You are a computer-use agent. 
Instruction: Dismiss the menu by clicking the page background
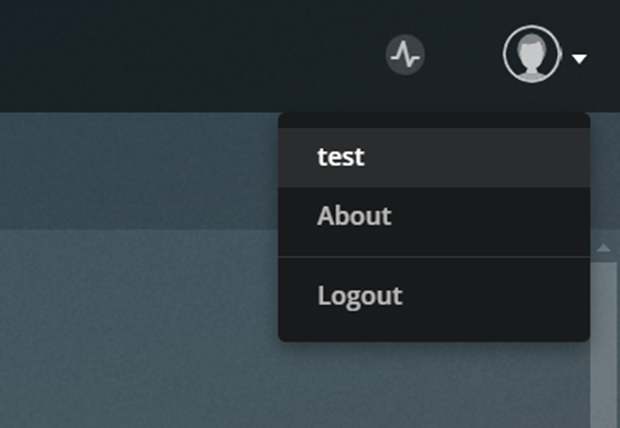[138, 316]
